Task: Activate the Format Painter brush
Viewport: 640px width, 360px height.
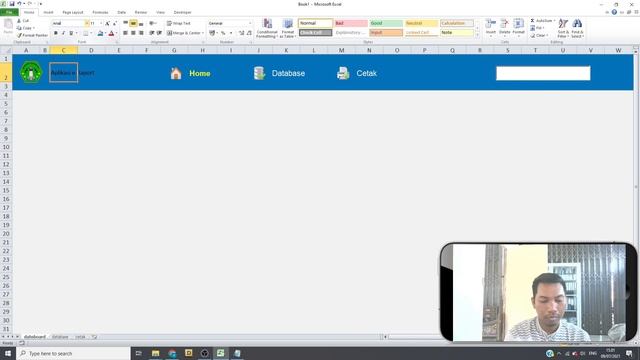Action: point(19,35)
